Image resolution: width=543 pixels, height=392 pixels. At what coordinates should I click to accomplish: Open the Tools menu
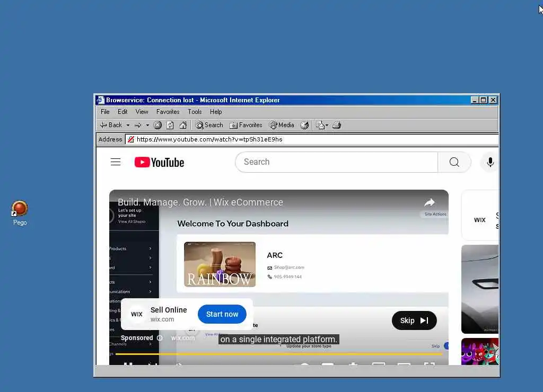(195, 112)
